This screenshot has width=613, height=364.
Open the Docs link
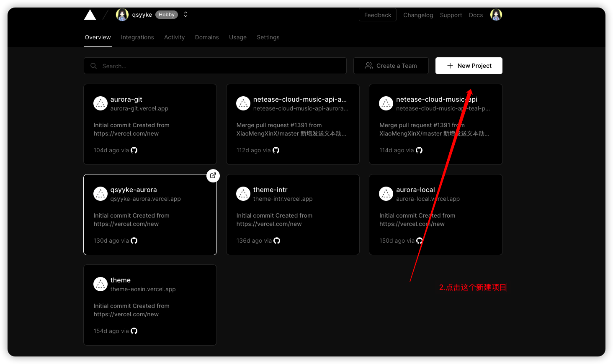pyautogui.click(x=476, y=15)
